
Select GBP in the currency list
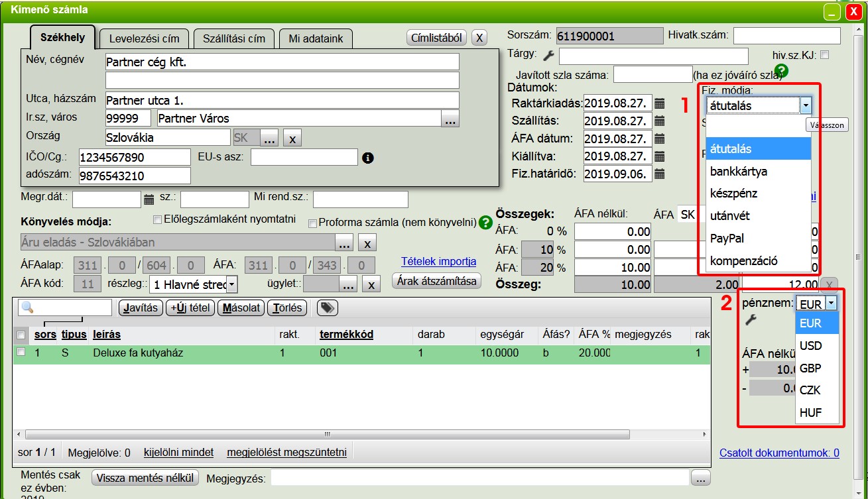(x=818, y=368)
